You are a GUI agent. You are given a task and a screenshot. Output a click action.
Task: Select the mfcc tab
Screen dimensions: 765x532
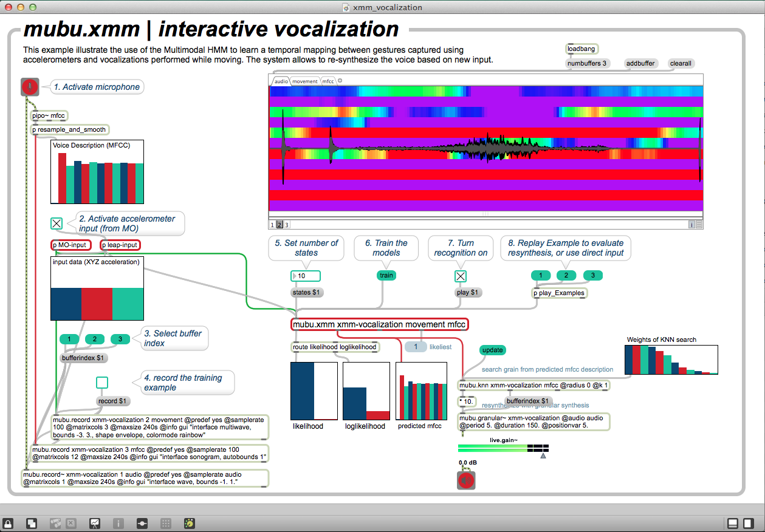point(328,81)
